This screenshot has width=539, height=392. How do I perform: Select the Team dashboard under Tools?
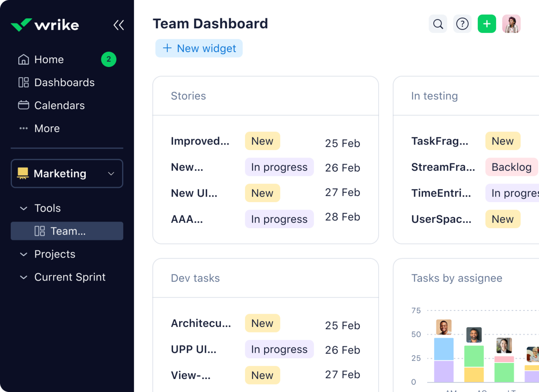coord(67,231)
